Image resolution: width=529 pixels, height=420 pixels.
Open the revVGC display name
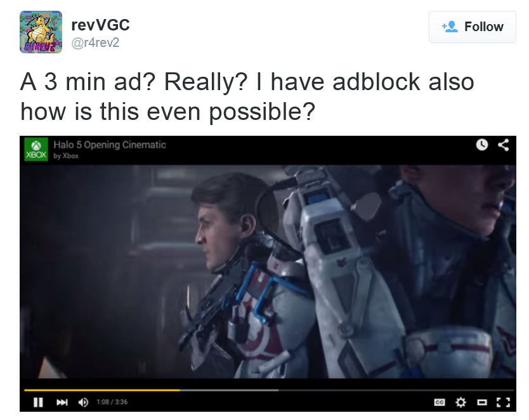pos(100,25)
